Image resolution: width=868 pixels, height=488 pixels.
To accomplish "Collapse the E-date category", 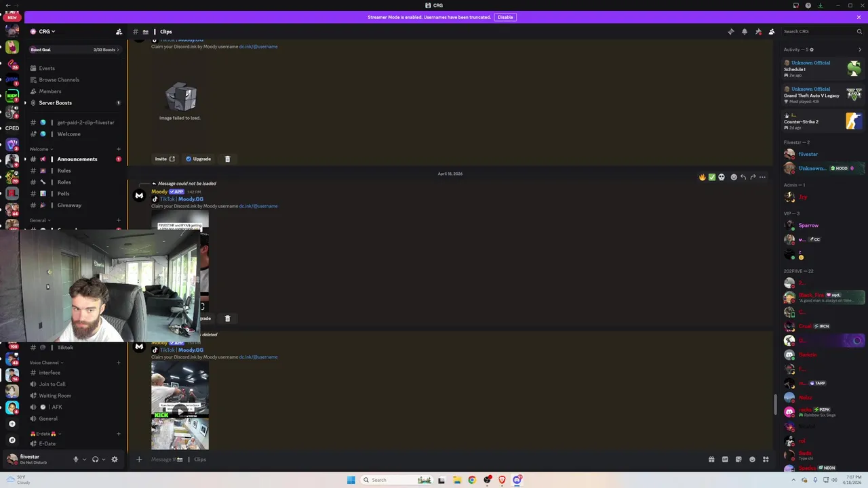I will [45, 434].
